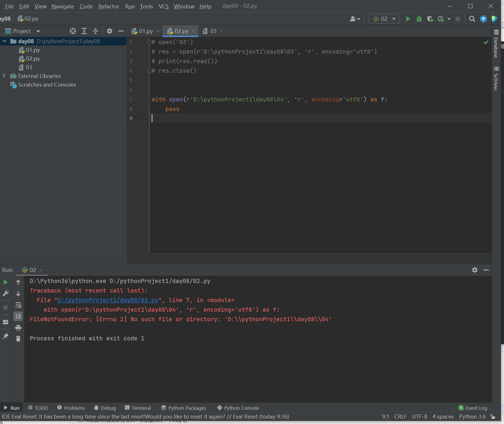Run with coverage using the shield icon
Image resolution: width=504 pixels, height=424 pixels.
point(430,19)
